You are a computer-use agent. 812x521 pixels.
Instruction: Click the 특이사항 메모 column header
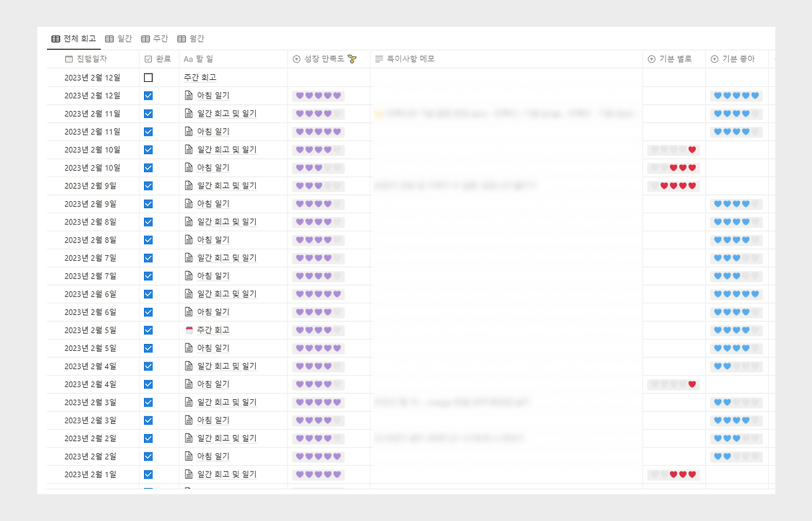506,59
